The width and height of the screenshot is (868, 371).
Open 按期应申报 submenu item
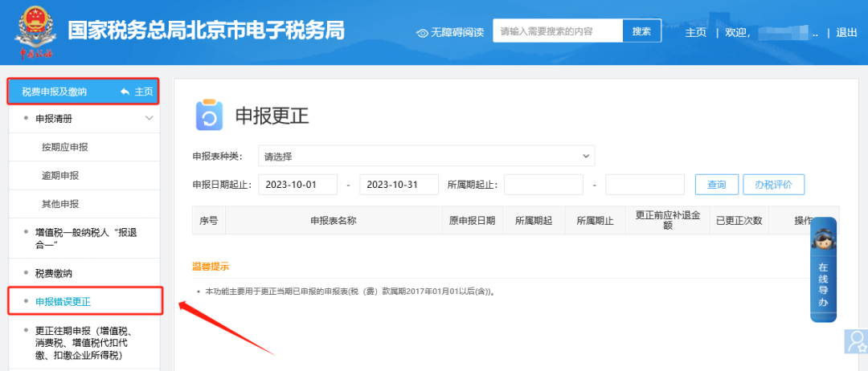click(65, 147)
